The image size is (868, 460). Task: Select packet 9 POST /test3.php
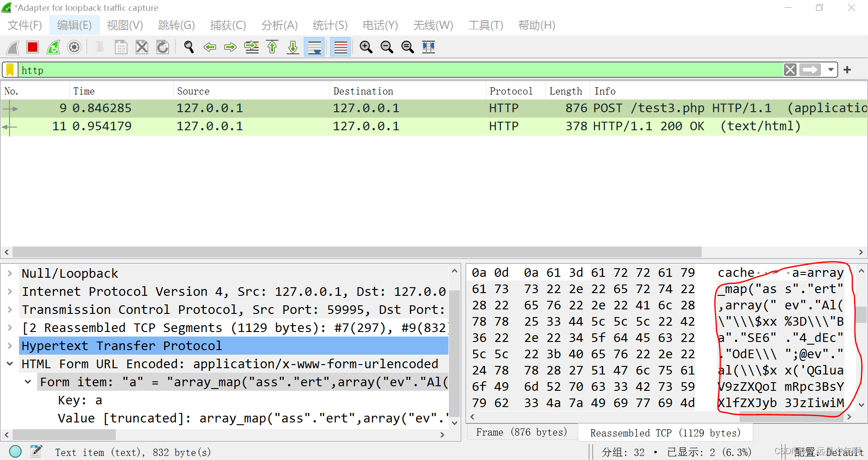click(434, 108)
